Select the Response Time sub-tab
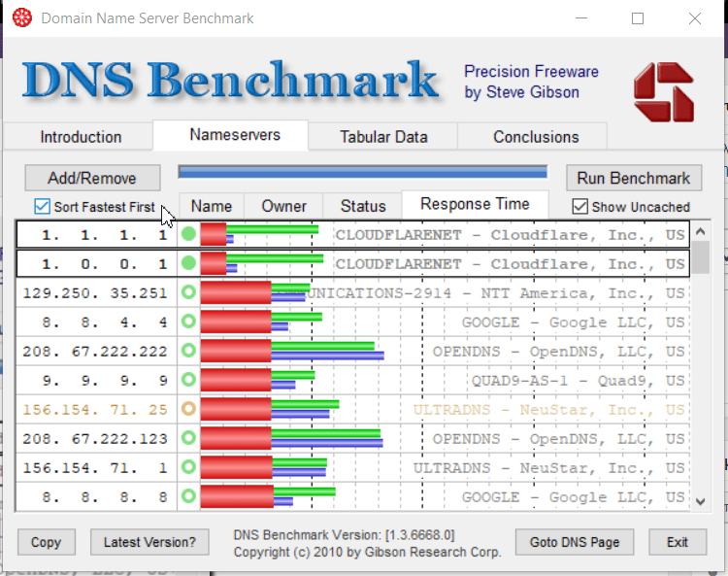 click(475, 204)
